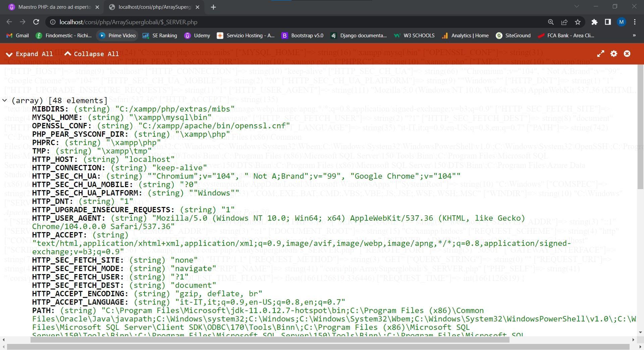
Task: Click the bottom page horizontal scrollbar
Action: (x=318, y=347)
